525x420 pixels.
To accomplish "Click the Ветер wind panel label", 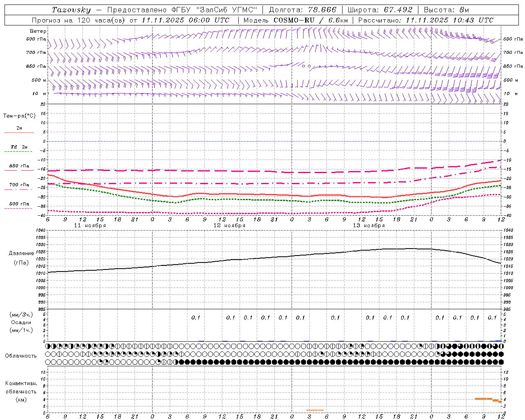I will (38, 31).
